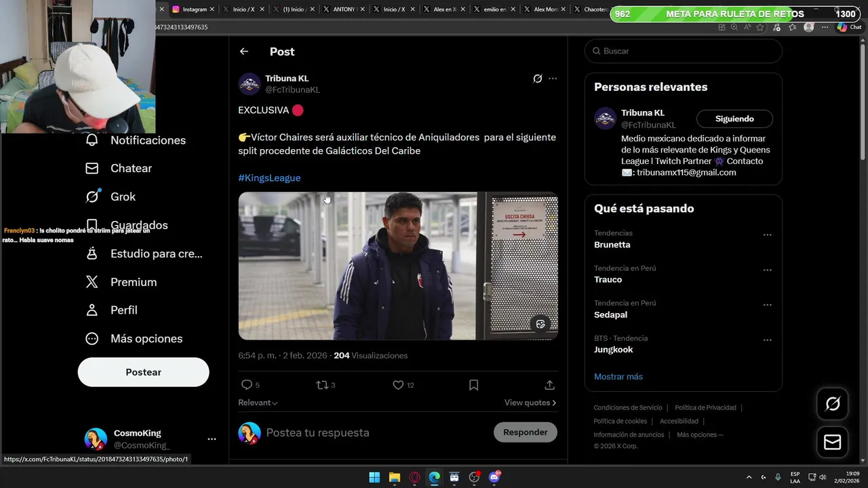Open Premium in the sidebar
868x488 pixels.
click(x=121, y=282)
